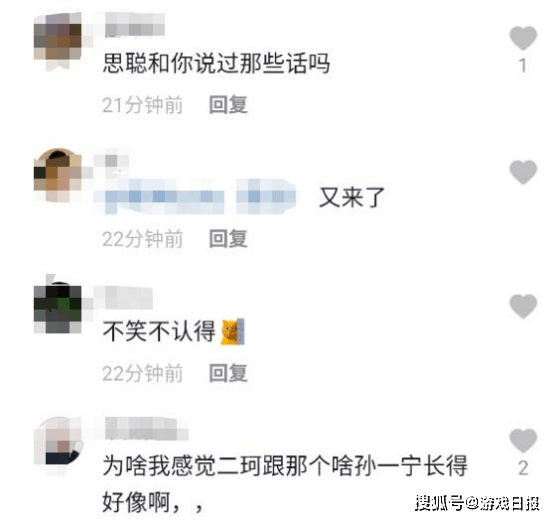Viewport: 554px width, 520px height.
Task: Tap the first commenter's blurred username
Action: (x=135, y=25)
